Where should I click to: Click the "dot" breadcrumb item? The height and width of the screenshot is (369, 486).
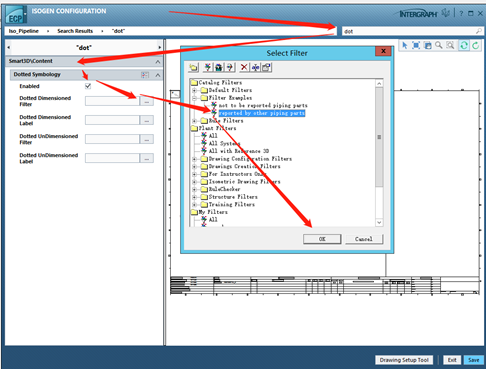[118, 31]
